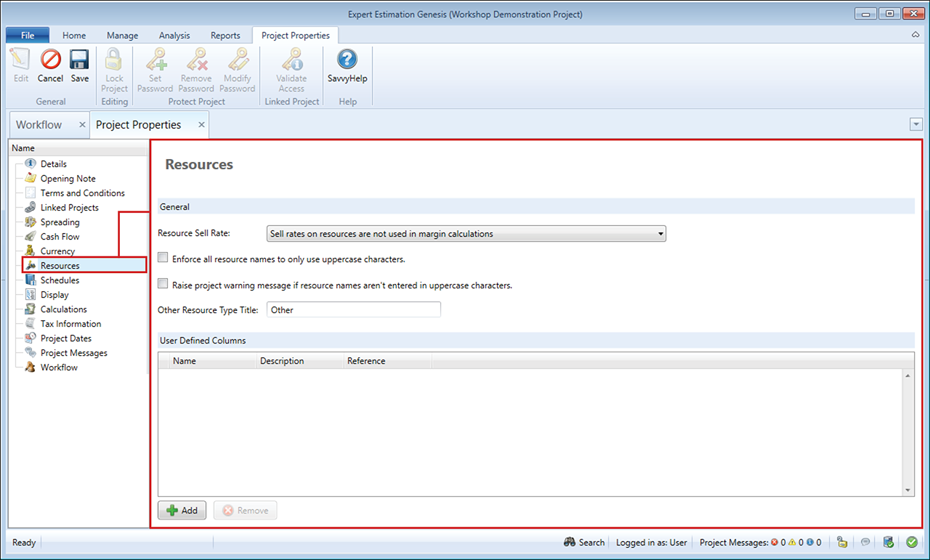Expand the tab list dropdown arrow

915,125
